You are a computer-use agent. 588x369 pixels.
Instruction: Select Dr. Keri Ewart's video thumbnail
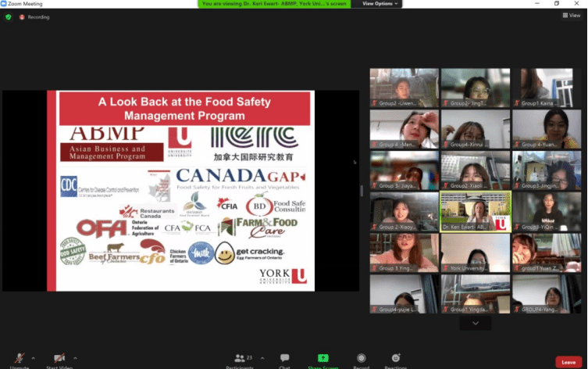coord(476,211)
